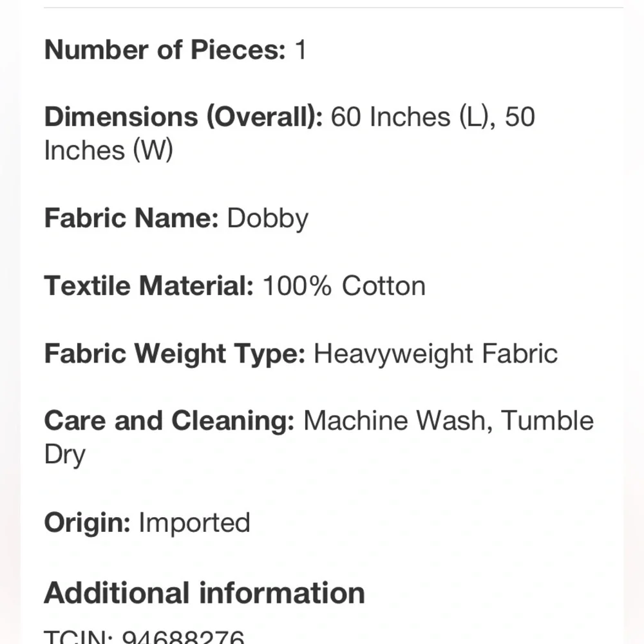Image resolution: width=644 pixels, height=644 pixels.
Task: Click the Inches (W) text line
Action: pos(108,150)
